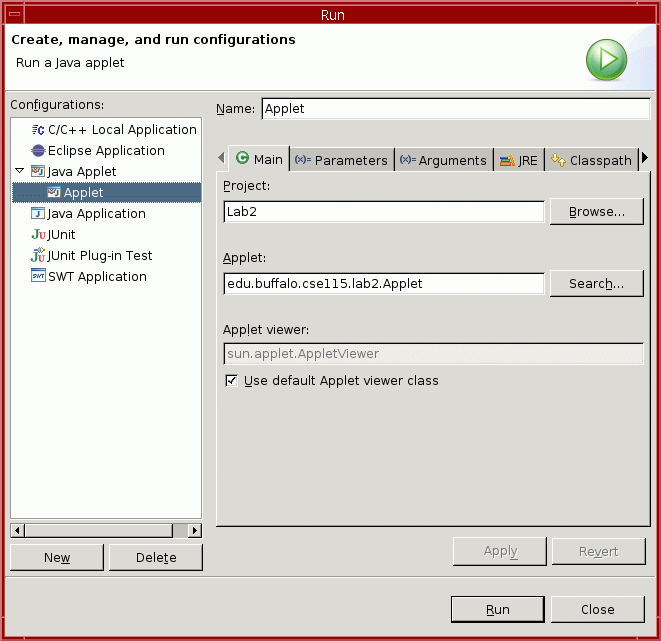Click the green Run arrow icon in header
661x641 pixels.
[606, 60]
